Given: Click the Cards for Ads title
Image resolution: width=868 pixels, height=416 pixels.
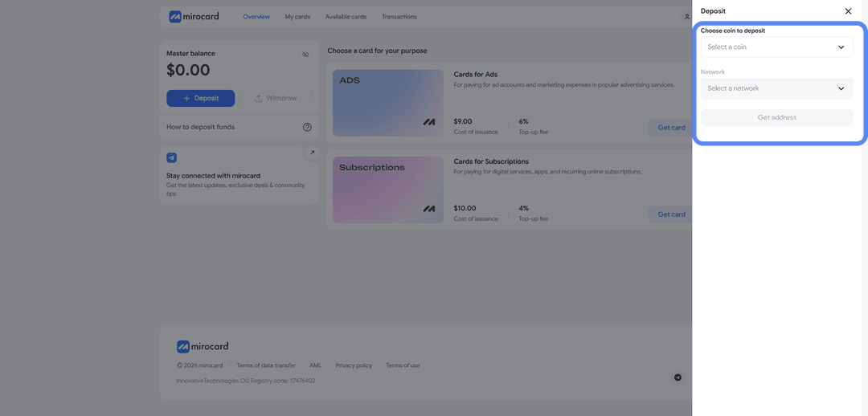Looking at the screenshot, I should (476, 75).
